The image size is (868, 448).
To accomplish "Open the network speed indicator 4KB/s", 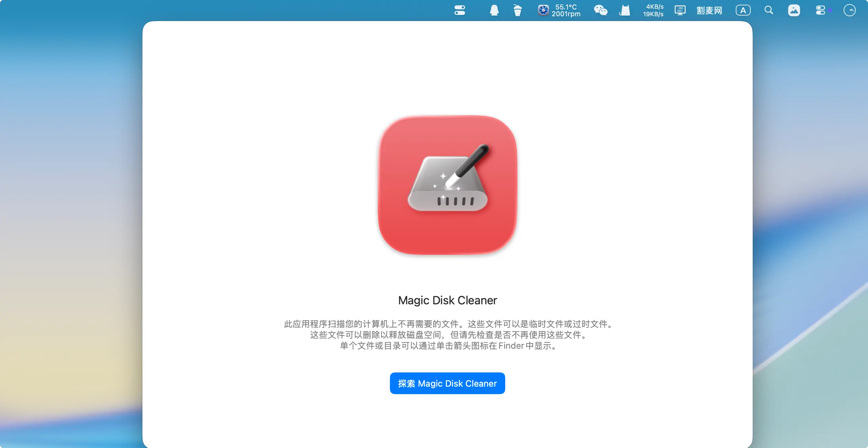I will coord(654,7).
